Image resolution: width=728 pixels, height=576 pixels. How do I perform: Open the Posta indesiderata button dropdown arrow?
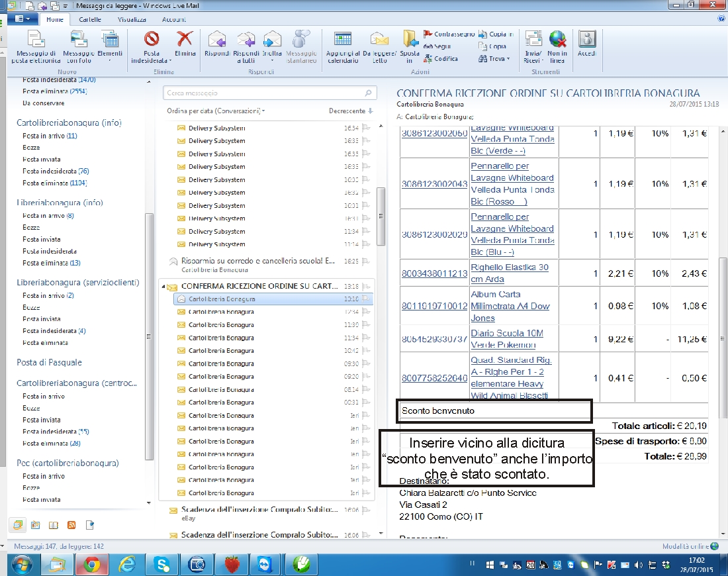point(170,61)
